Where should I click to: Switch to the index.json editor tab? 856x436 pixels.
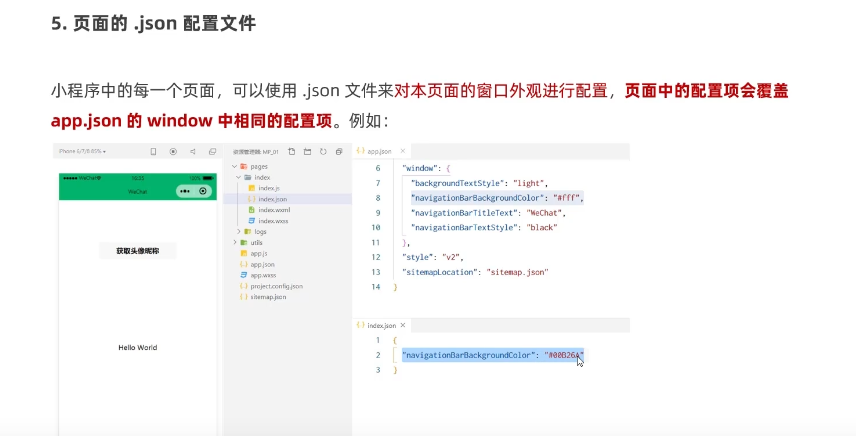tap(381, 325)
